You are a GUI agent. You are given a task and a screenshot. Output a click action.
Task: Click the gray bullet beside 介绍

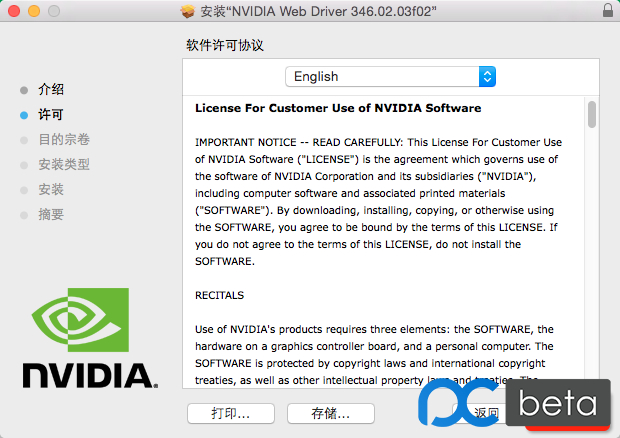(x=24, y=90)
